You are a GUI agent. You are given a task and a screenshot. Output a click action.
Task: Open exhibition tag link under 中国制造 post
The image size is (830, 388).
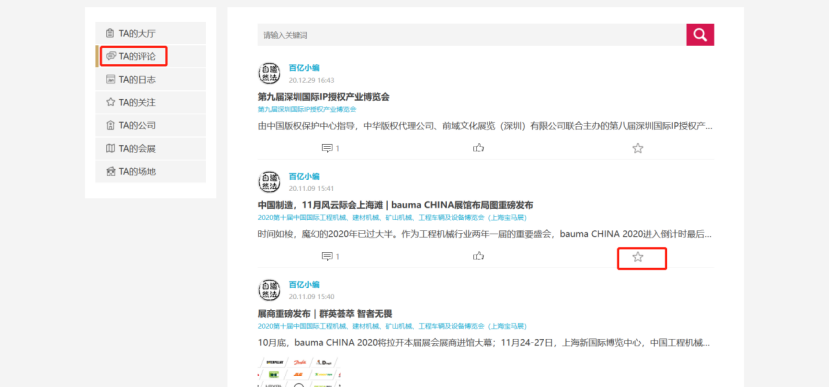click(392, 218)
